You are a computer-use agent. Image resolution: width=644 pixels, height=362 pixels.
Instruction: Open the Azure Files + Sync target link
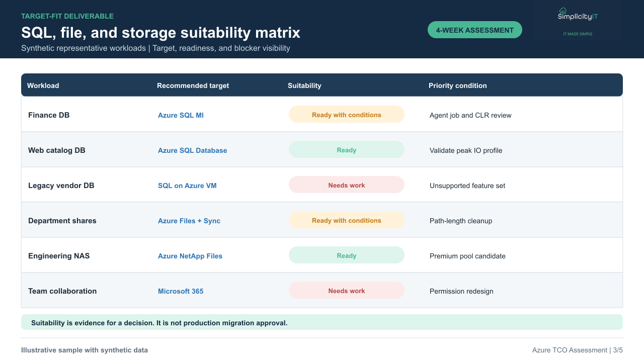pos(189,221)
